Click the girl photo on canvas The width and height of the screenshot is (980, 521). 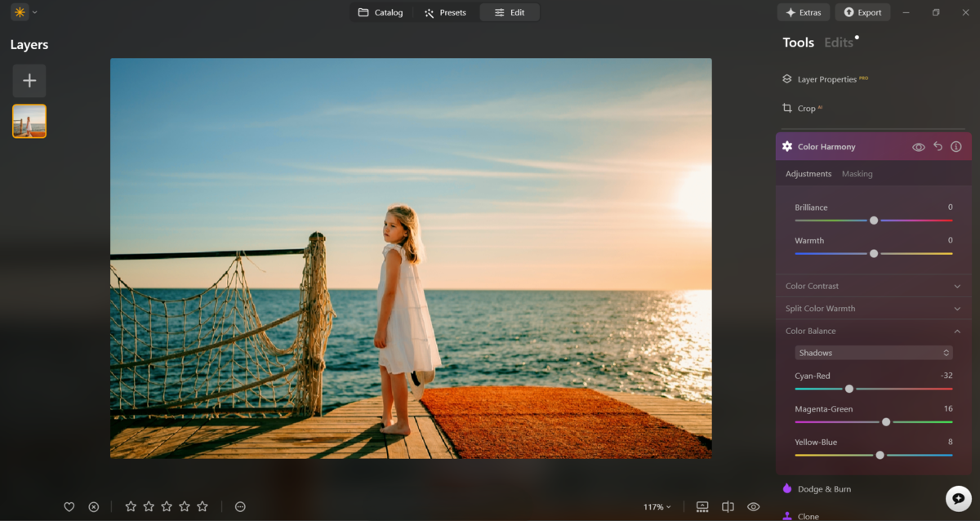tap(411, 258)
